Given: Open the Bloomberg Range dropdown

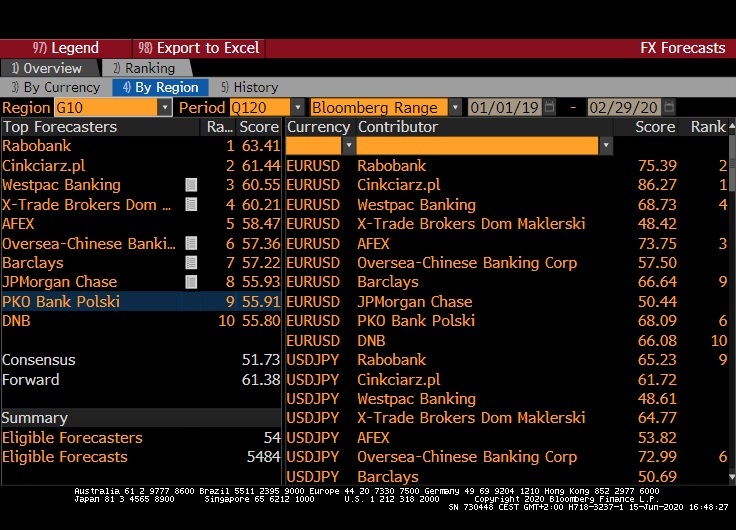Looking at the screenshot, I should click(x=455, y=107).
